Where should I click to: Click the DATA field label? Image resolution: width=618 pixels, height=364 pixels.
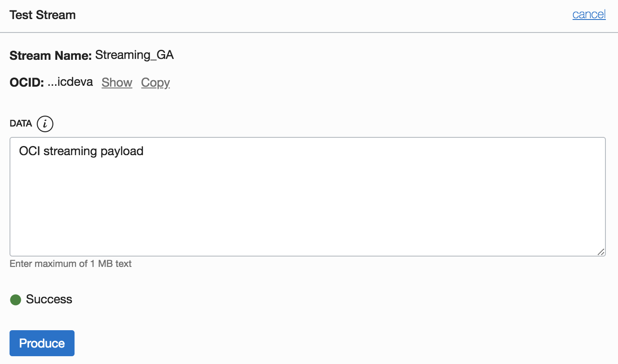click(21, 123)
